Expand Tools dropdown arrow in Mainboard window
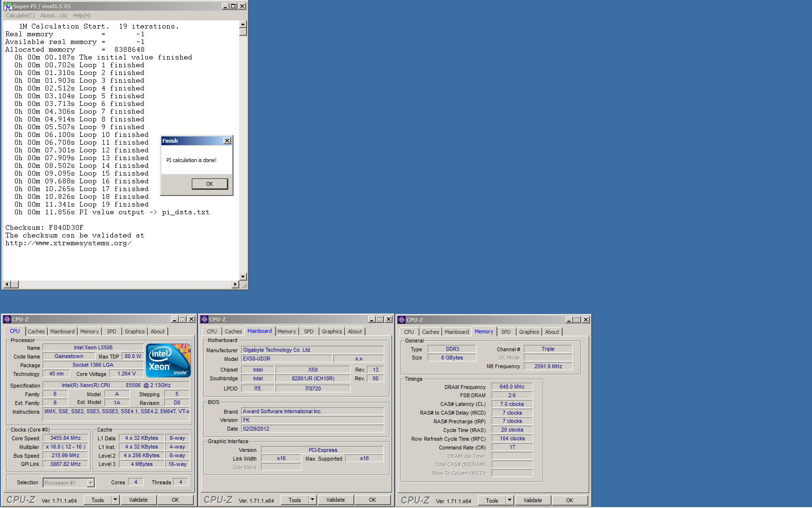This screenshot has width=812, height=508. tap(312, 500)
